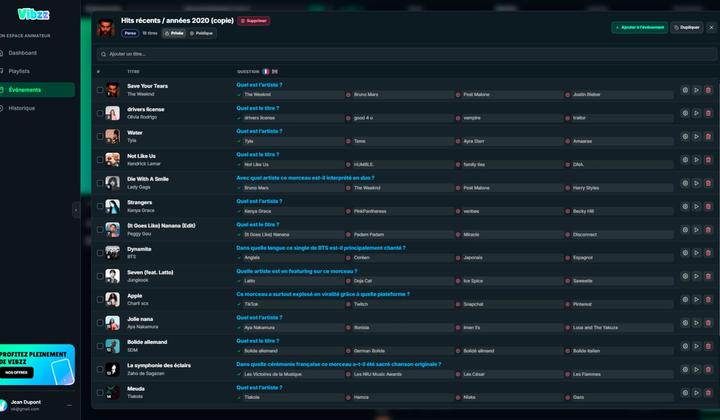Tick the Dynamite row checkbox
Image resolution: width=720 pixels, height=420 pixels.
point(100,253)
